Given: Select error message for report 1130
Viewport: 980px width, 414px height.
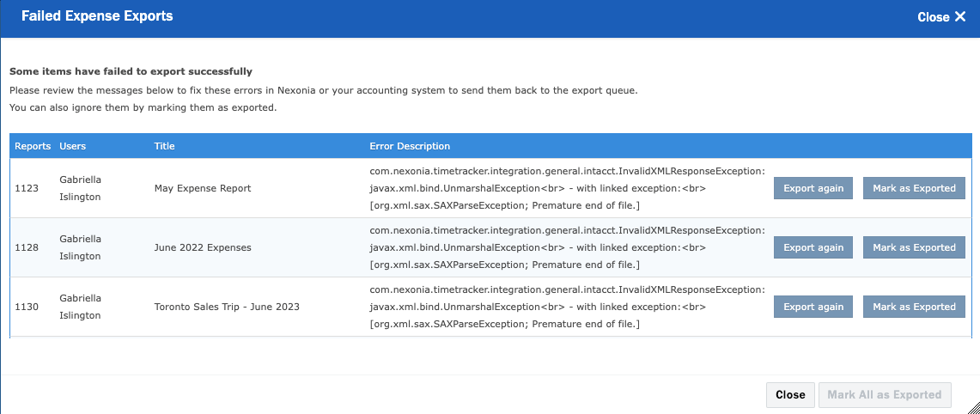Looking at the screenshot, I should click(567, 307).
